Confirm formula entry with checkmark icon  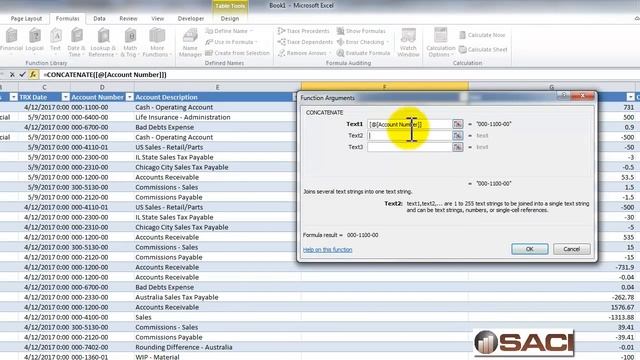click(x=22, y=75)
